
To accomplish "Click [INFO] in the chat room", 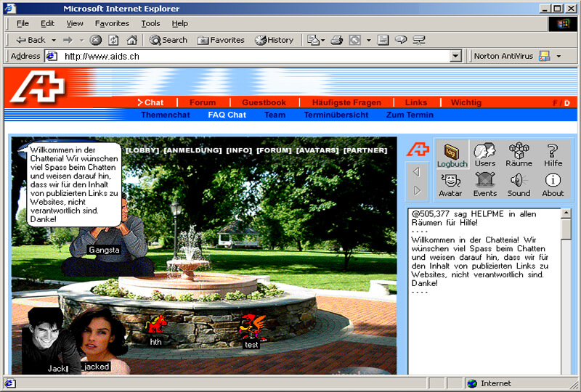I will [239, 150].
